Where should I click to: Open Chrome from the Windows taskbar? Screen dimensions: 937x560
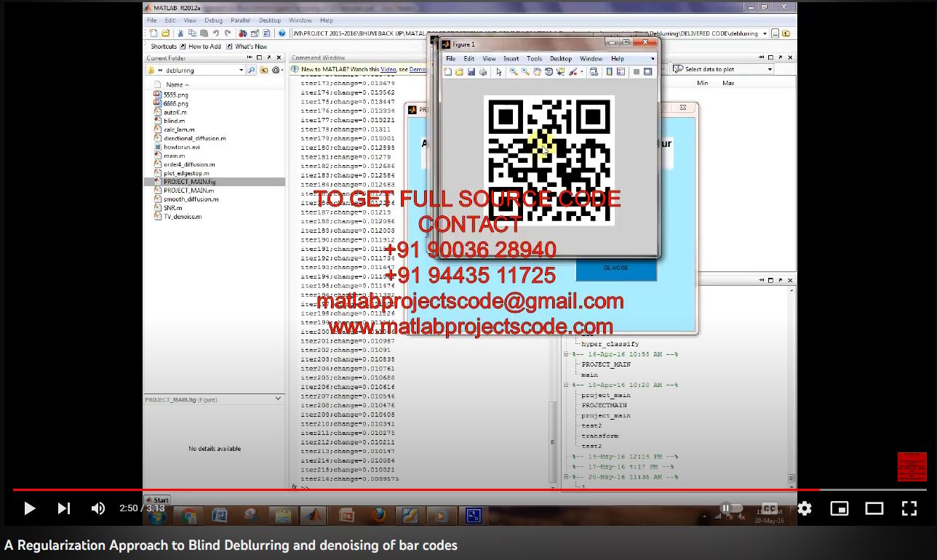(x=188, y=515)
